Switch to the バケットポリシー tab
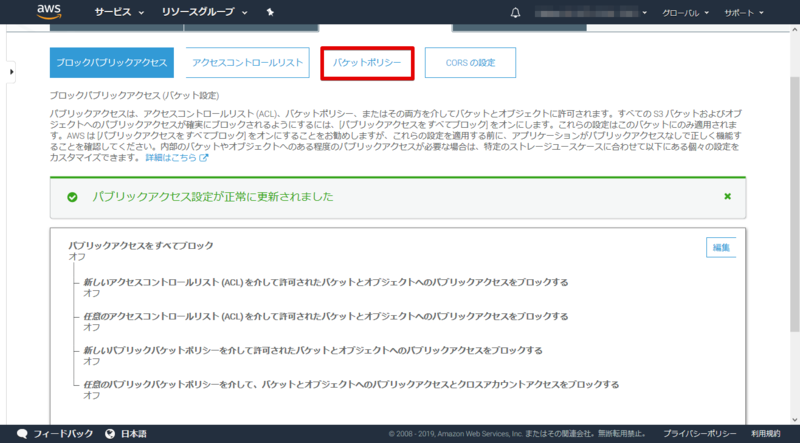This screenshot has width=800, height=443. tap(367, 63)
